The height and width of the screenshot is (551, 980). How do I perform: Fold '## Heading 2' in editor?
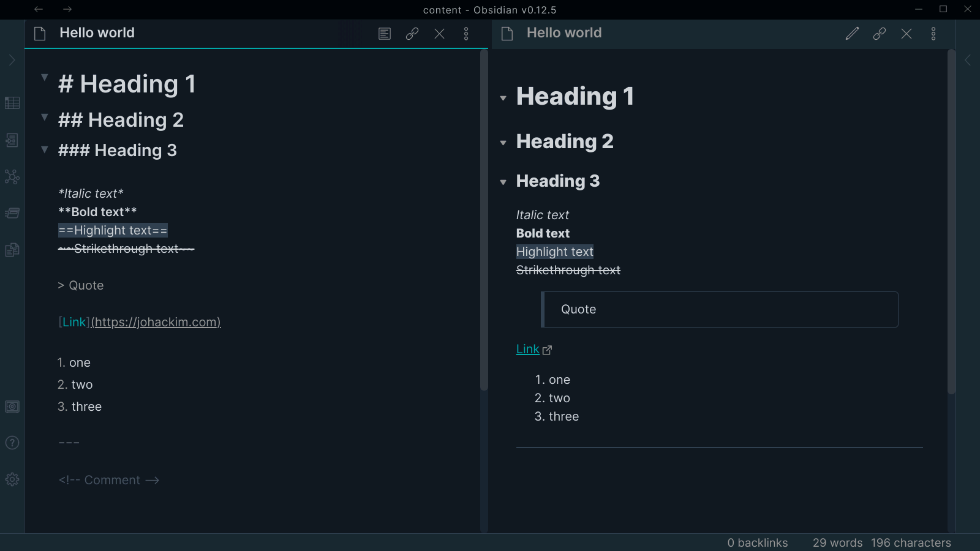point(44,116)
